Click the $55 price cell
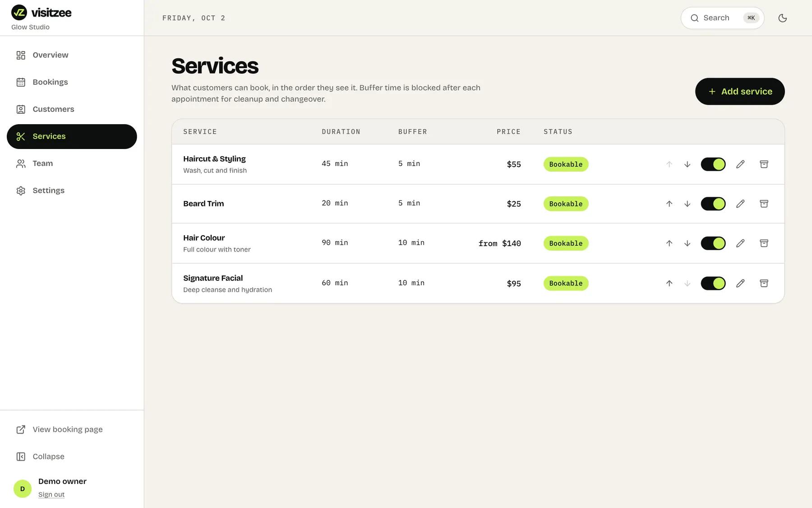 (514, 164)
